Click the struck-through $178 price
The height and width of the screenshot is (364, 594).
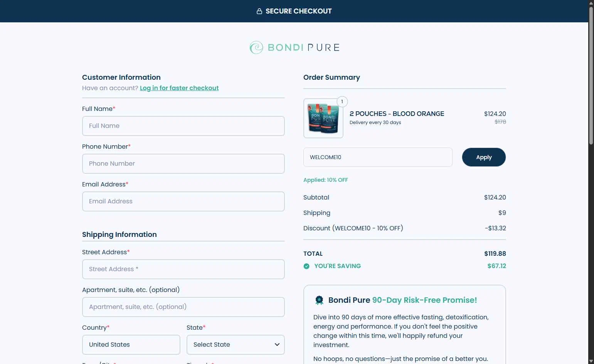(x=500, y=122)
